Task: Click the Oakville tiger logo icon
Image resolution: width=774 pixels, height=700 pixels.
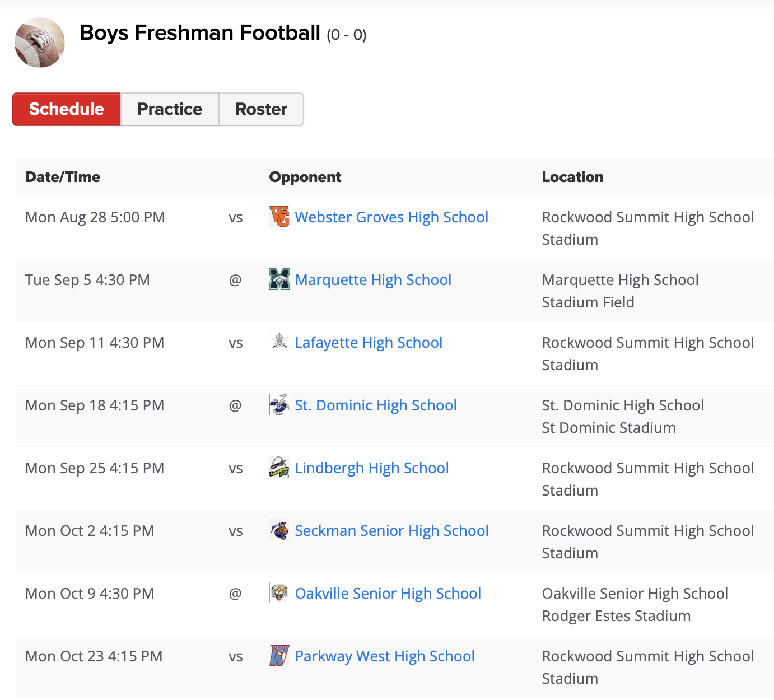Action: click(279, 592)
